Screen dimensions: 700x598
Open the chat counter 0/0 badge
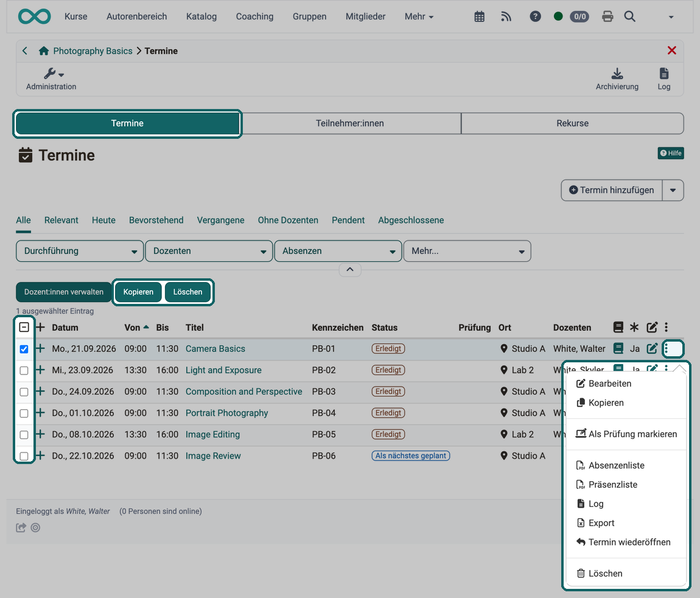579,16
